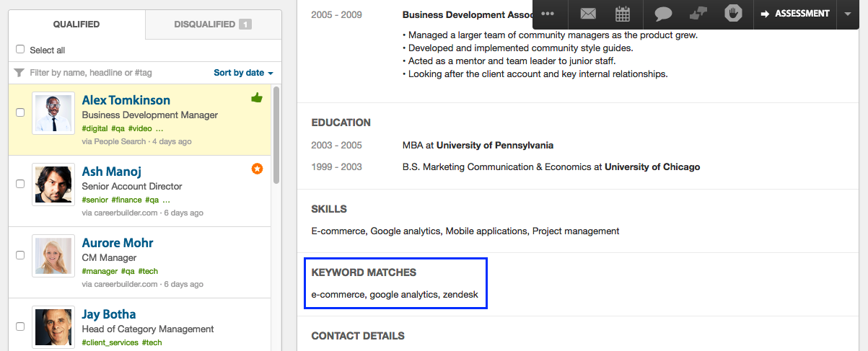Click Alex Tomkinson's profile photo
Screen dimensions: 868x351
53,113
